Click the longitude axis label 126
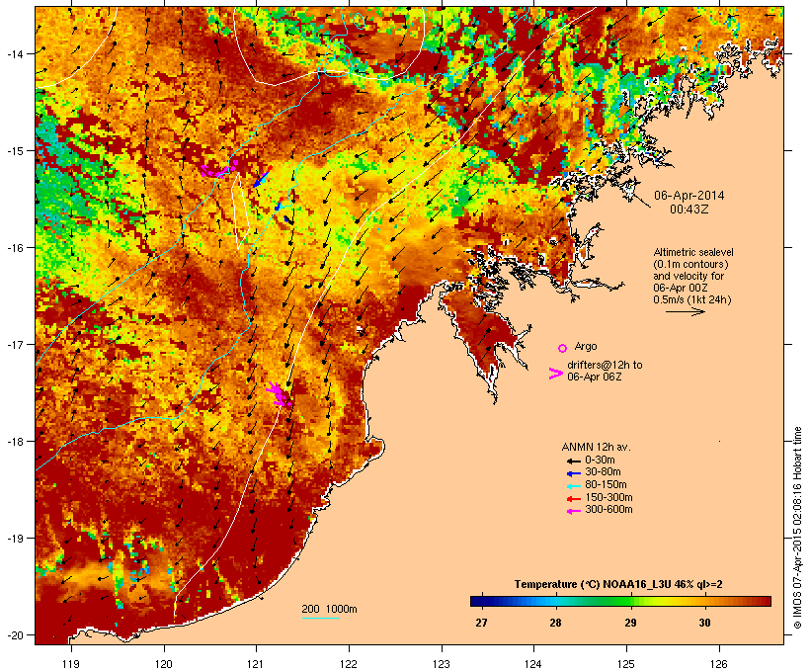 click(x=719, y=664)
